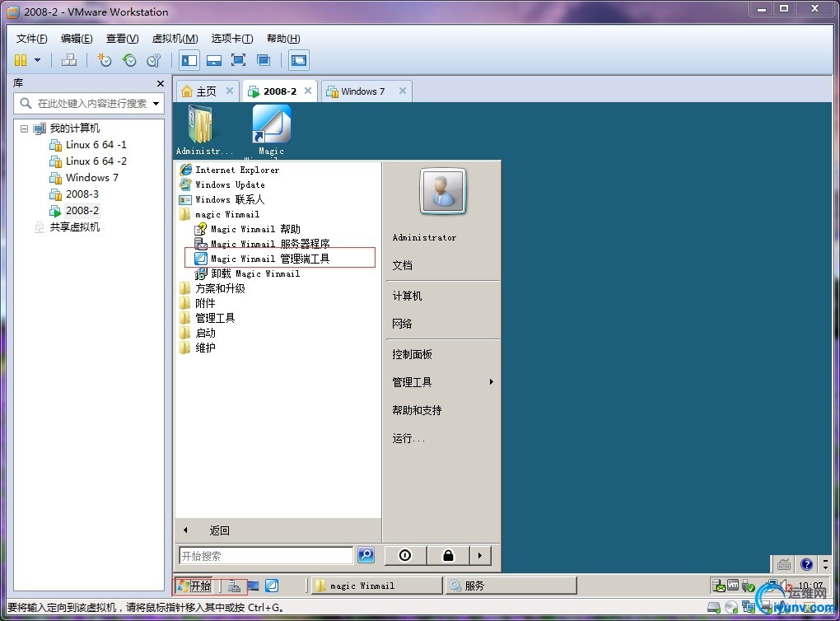Click the send Ctrl+Alt+Del toolbar icon
This screenshot has width=840, height=621.
69,60
